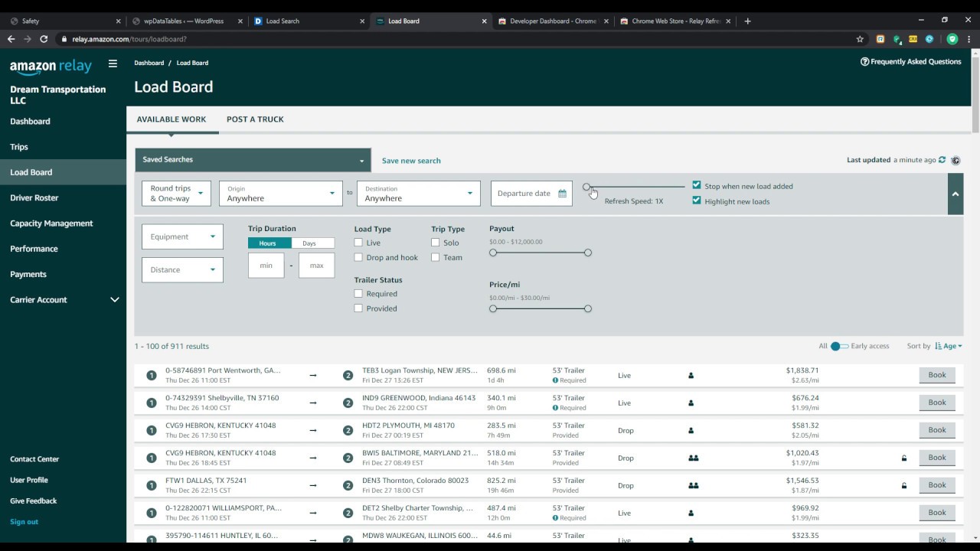Viewport: 980px width, 551px height.
Task: Open Trips in the sidebar
Action: point(19,147)
